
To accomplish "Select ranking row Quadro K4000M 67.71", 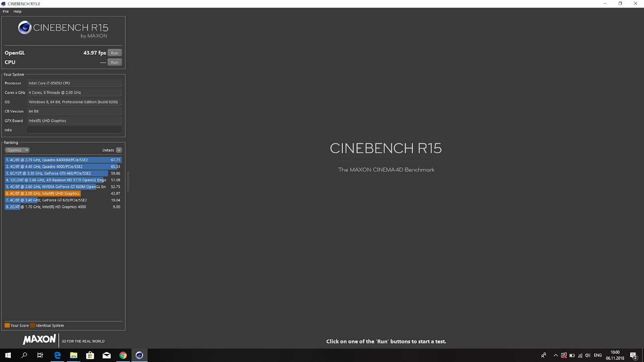I will tap(63, 160).
